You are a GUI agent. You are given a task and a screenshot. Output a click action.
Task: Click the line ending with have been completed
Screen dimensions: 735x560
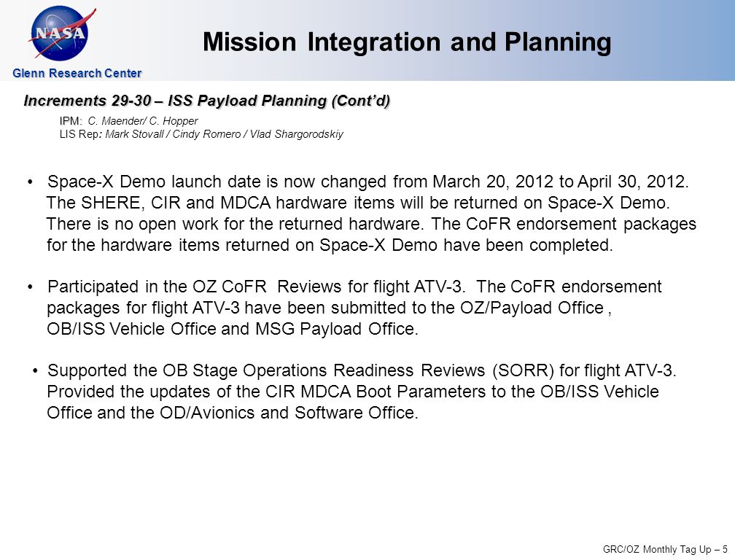click(x=330, y=245)
